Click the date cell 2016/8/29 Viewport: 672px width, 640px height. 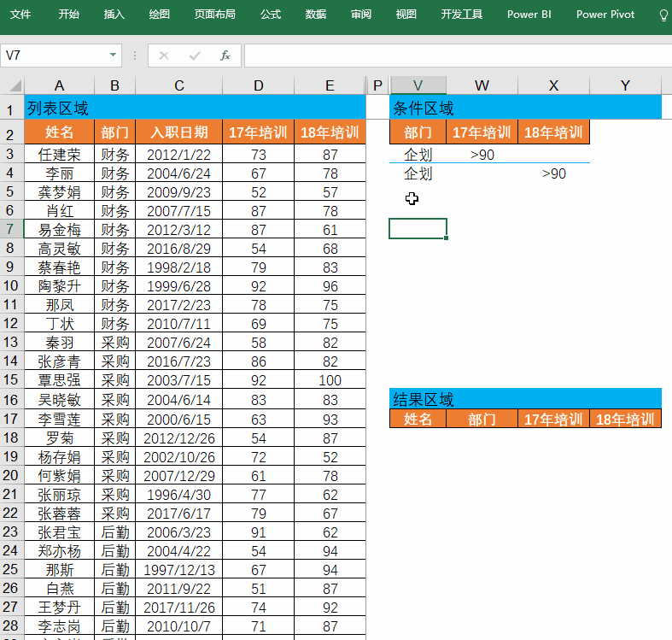pyautogui.click(x=179, y=249)
